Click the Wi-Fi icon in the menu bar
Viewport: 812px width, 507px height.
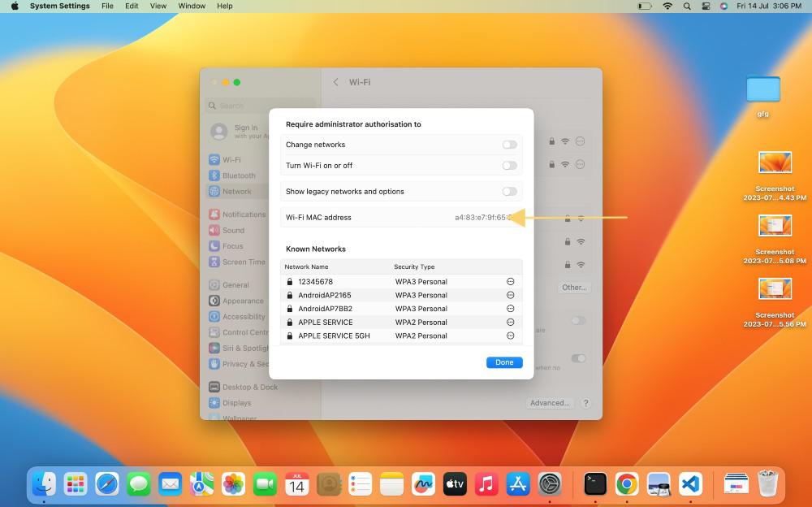(x=667, y=6)
